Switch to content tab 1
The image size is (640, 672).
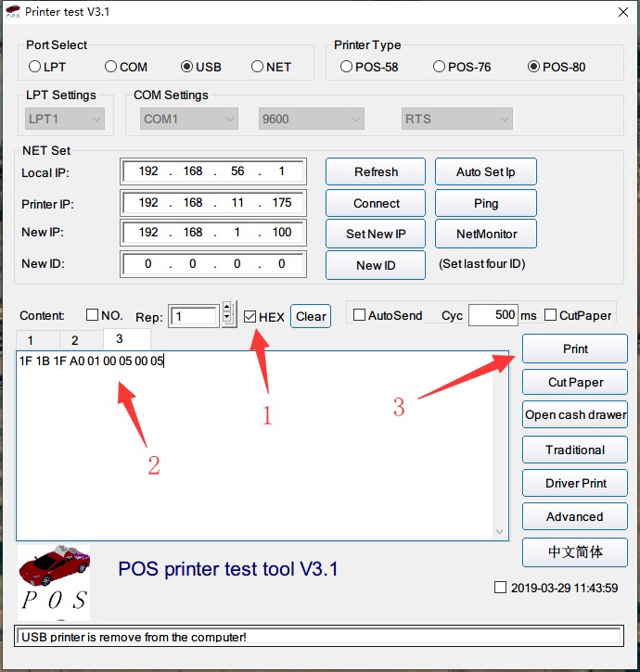[x=30, y=340]
